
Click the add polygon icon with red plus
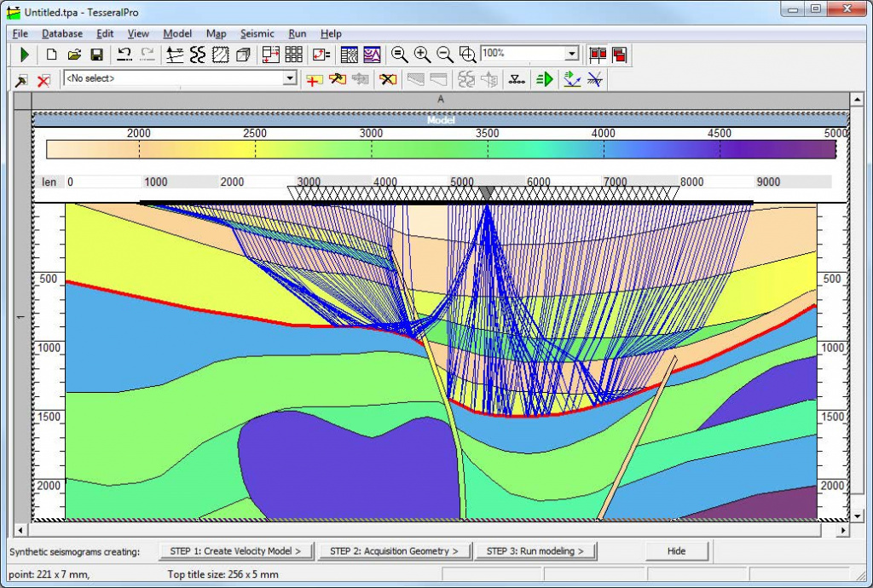pyautogui.click(x=315, y=79)
